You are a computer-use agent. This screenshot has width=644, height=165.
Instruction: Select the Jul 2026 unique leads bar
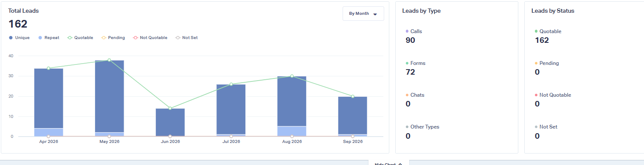tap(231, 109)
